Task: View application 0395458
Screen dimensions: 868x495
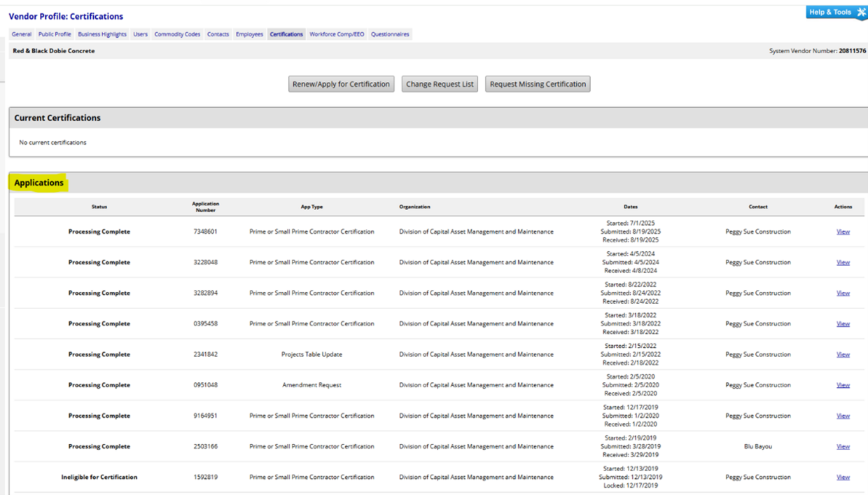Action: click(x=843, y=324)
